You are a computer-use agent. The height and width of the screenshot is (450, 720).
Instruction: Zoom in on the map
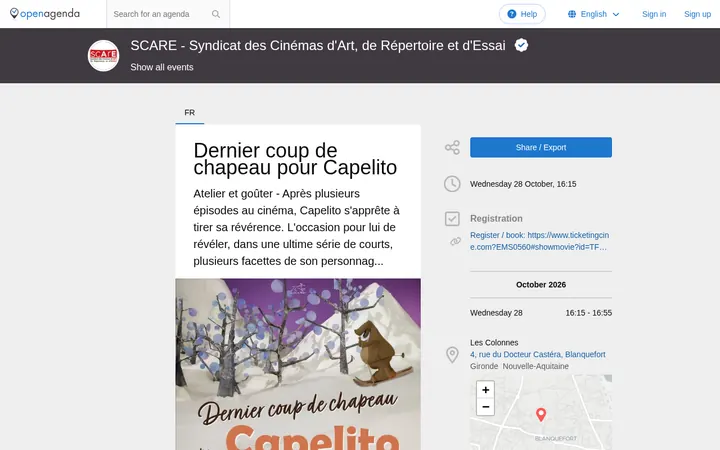(485, 390)
